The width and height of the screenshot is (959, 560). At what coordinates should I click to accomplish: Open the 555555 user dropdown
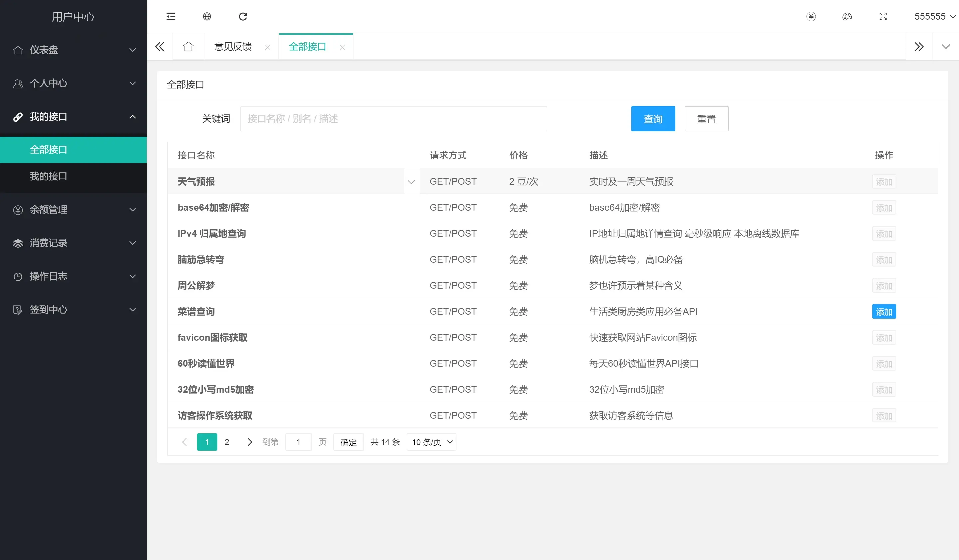(x=934, y=16)
